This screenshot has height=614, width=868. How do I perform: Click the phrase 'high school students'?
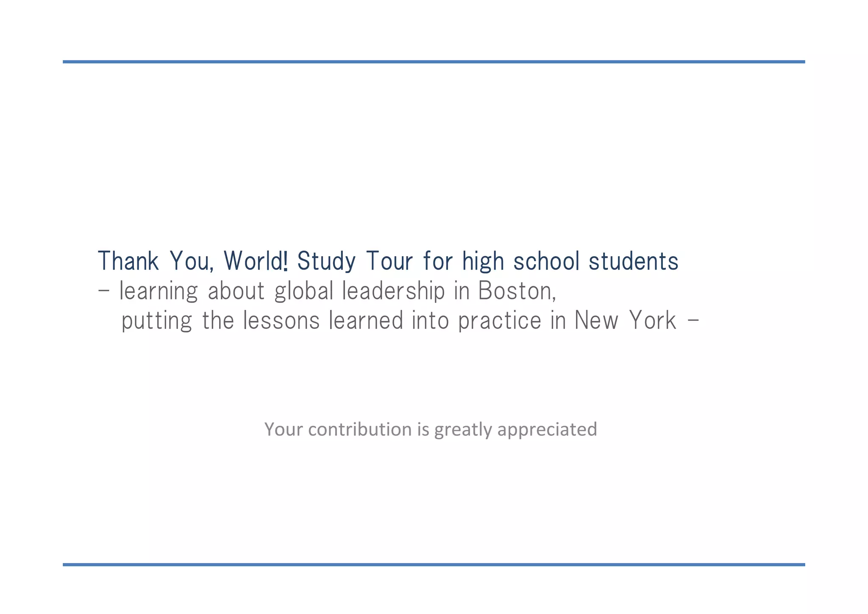click(x=570, y=261)
